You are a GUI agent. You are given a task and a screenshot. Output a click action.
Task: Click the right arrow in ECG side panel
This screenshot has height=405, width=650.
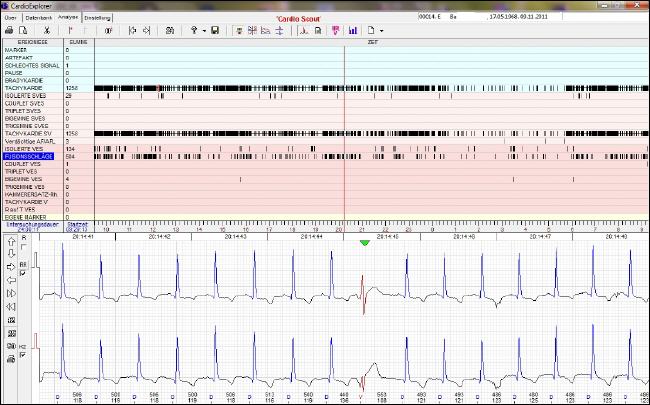pyautogui.click(x=11, y=267)
